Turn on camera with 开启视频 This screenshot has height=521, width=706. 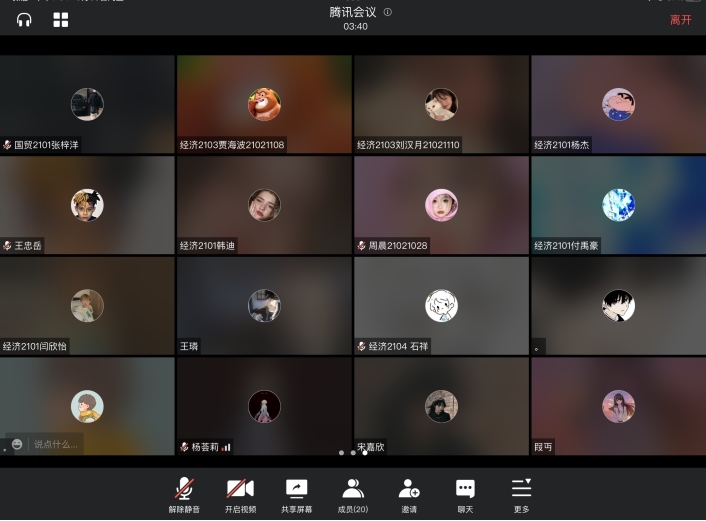pyautogui.click(x=240, y=494)
